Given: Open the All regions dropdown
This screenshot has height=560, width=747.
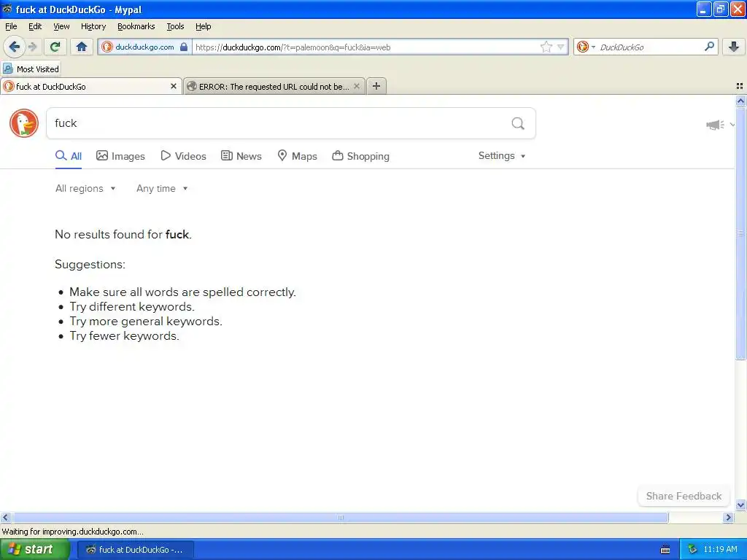Looking at the screenshot, I should pyautogui.click(x=85, y=189).
